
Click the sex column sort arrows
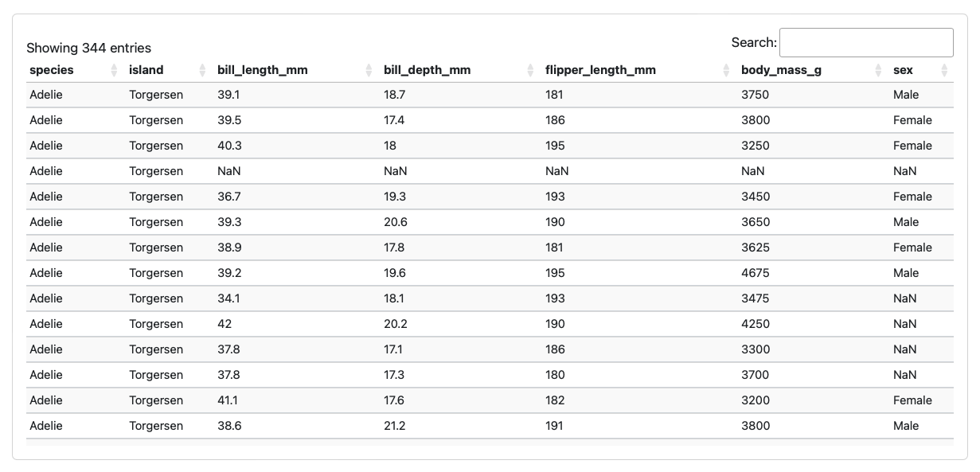[x=946, y=70]
